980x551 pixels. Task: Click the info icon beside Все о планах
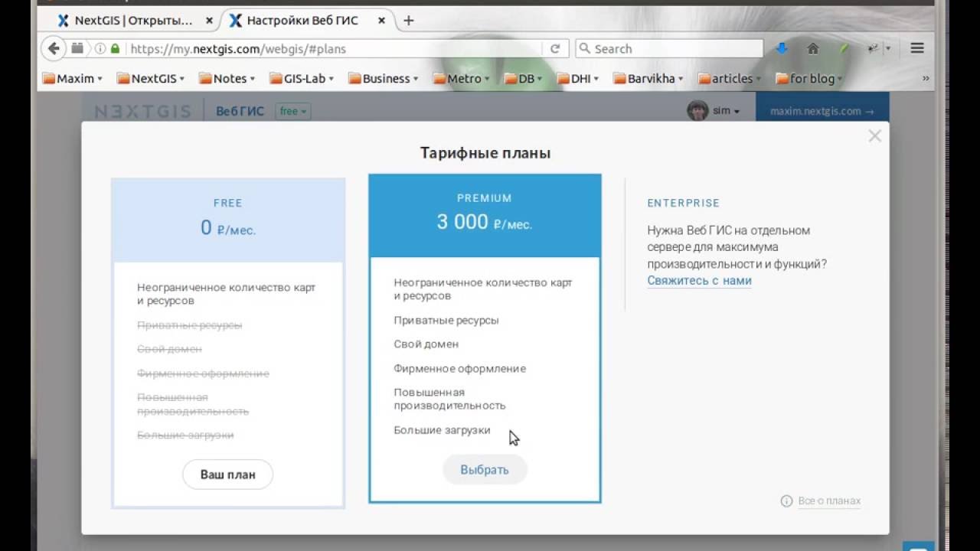pos(786,501)
